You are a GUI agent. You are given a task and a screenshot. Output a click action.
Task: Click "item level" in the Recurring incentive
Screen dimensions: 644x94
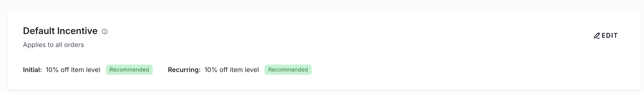pyautogui.click(x=244, y=70)
